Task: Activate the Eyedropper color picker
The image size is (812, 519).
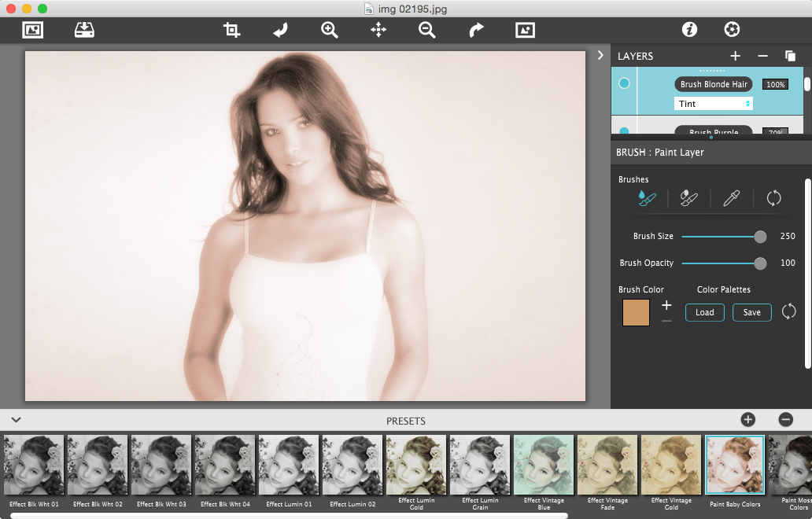Action: click(x=731, y=198)
